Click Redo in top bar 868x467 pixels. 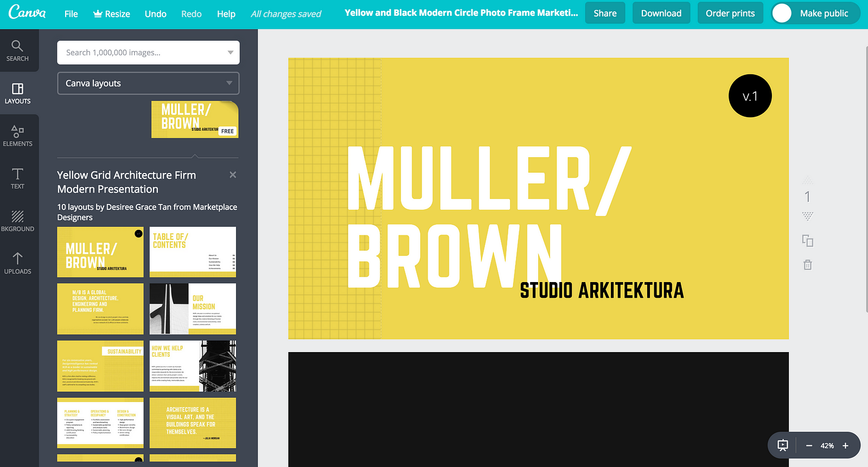point(192,14)
